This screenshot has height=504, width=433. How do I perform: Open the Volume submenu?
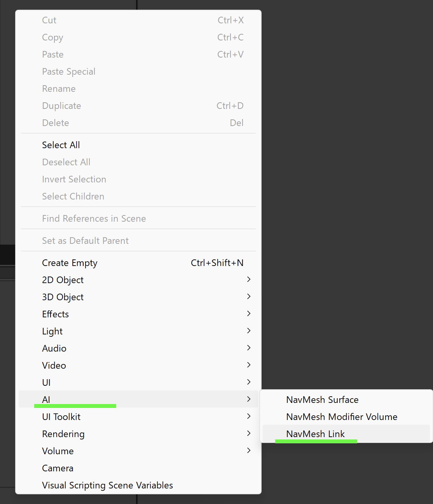pyautogui.click(x=58, y=451)
